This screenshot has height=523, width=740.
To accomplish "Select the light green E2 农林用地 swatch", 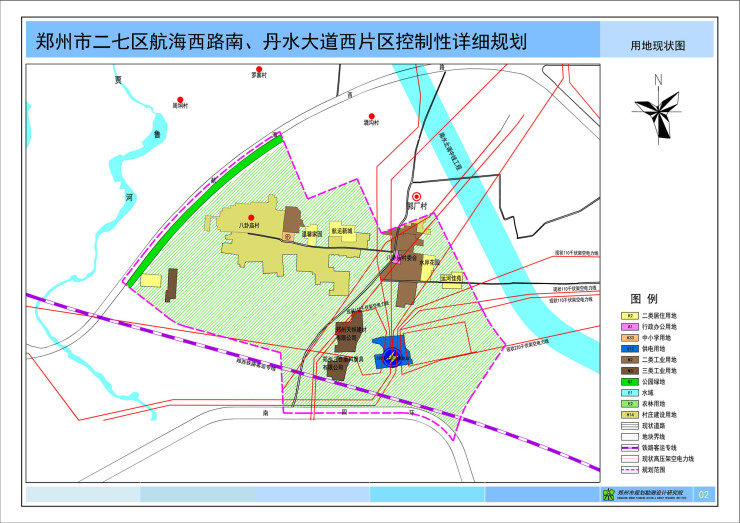I will [x=630, y=404].
